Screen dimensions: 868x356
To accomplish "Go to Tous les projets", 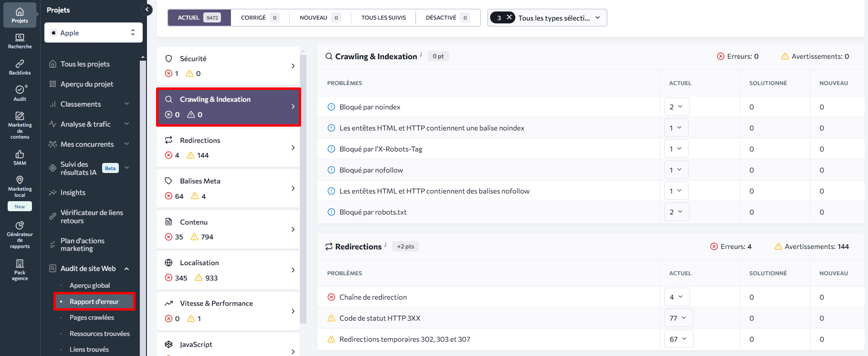I will click(85, 64).
